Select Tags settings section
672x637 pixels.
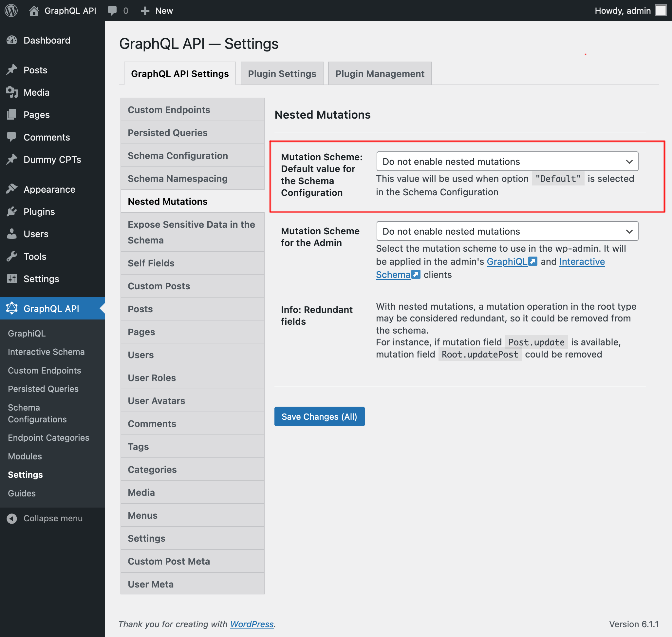pos(193,447)
